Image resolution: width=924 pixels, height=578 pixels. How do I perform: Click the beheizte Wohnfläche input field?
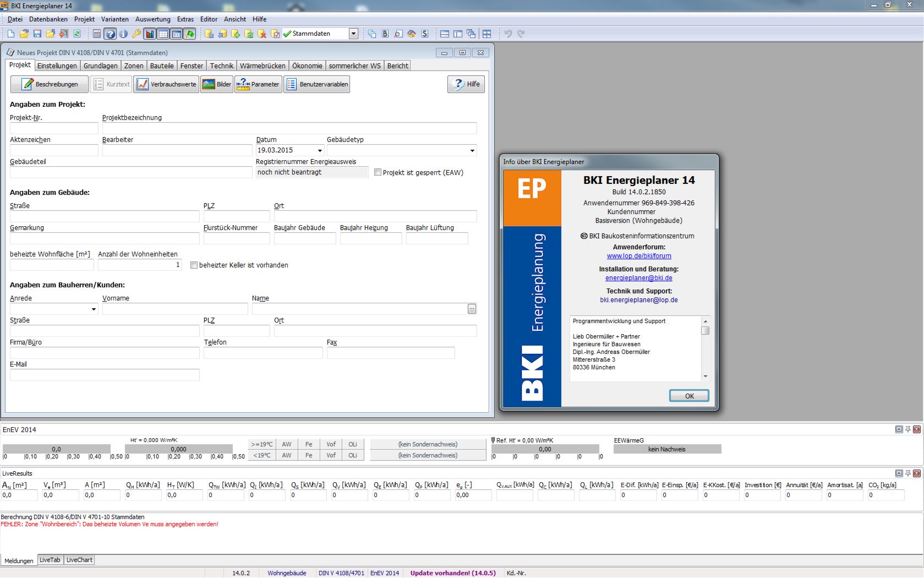[52, 265]
